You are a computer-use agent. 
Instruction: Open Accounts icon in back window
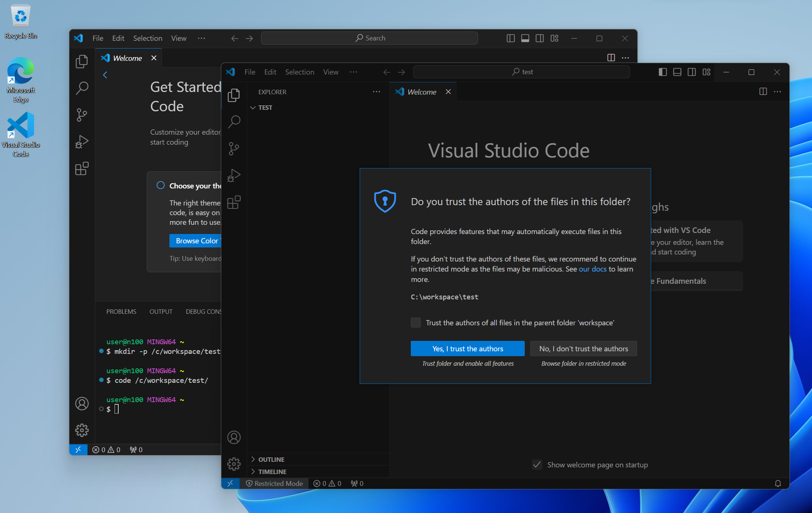tap(82, 404)
